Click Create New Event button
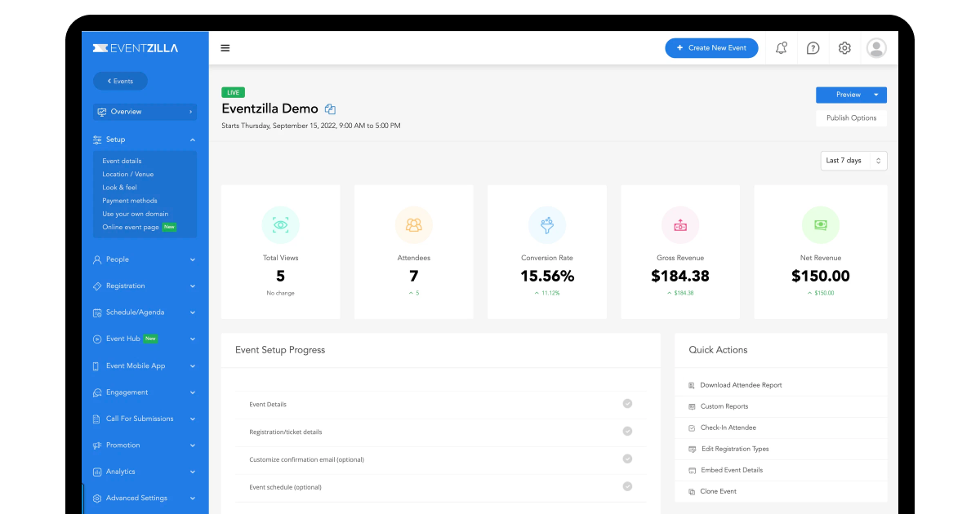Image resolution: width=980 pixels, height=514 pixels. click(711, 48)
